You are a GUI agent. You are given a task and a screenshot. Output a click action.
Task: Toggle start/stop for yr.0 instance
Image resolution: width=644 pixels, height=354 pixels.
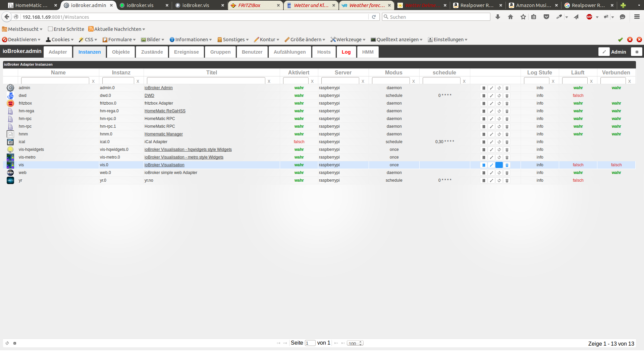[x=484, y=180]
